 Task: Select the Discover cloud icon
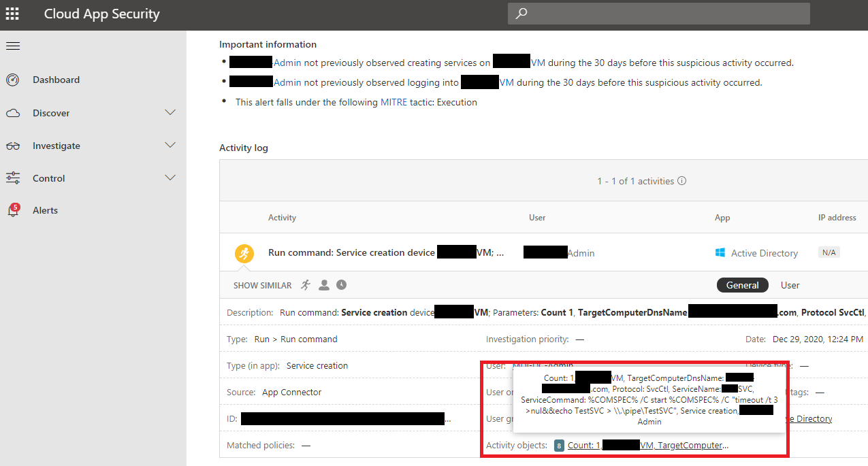click(x=13, y=114)
